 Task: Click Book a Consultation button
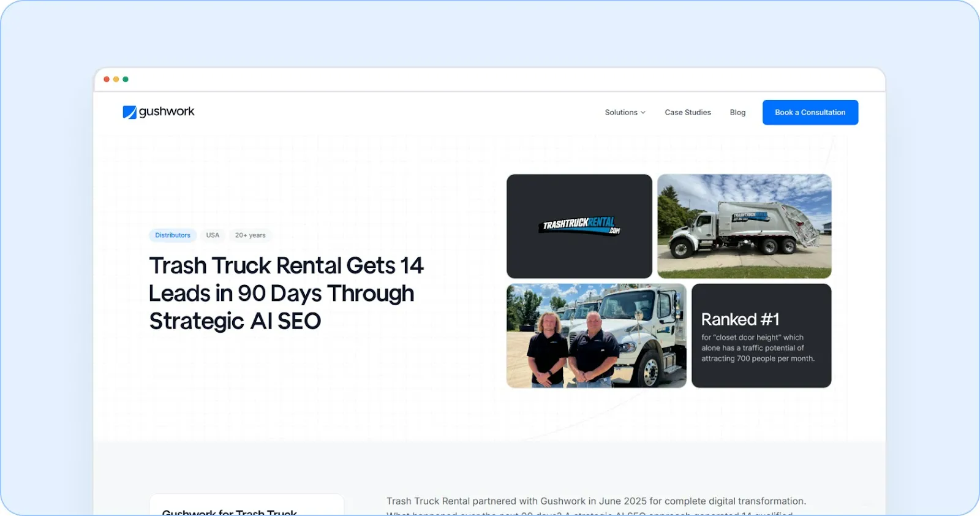click(810, 112)
